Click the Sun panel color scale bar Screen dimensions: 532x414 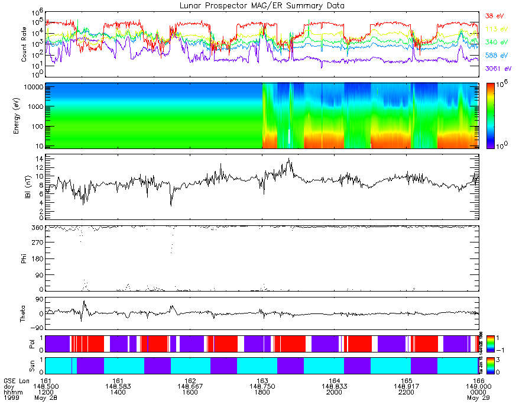tap(490, 366)
